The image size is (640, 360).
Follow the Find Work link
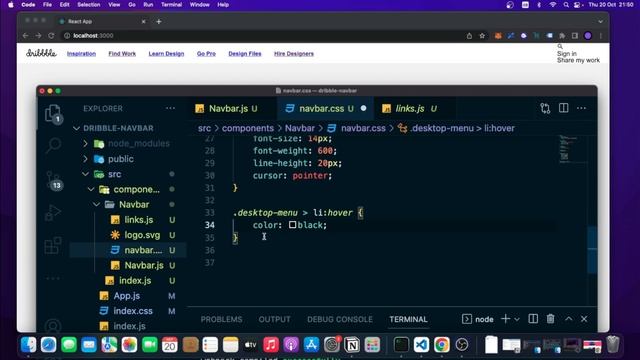tap(122, 53)
